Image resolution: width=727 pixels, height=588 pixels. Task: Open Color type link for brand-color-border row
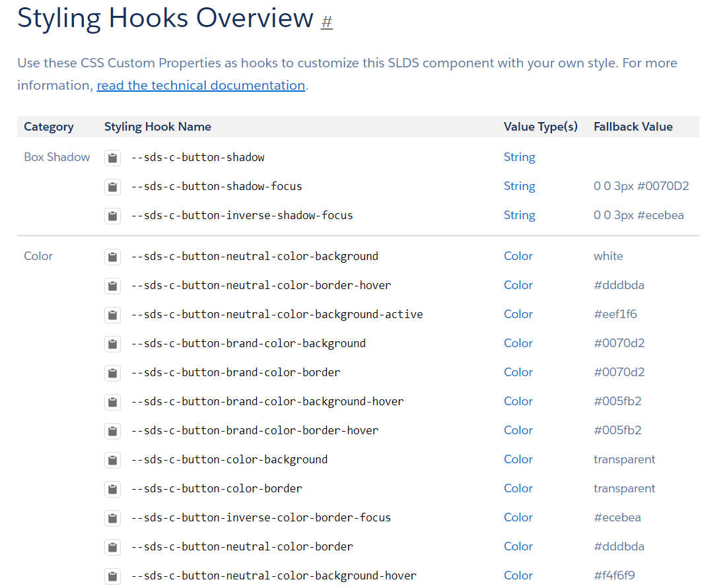(x=518, y=372)
